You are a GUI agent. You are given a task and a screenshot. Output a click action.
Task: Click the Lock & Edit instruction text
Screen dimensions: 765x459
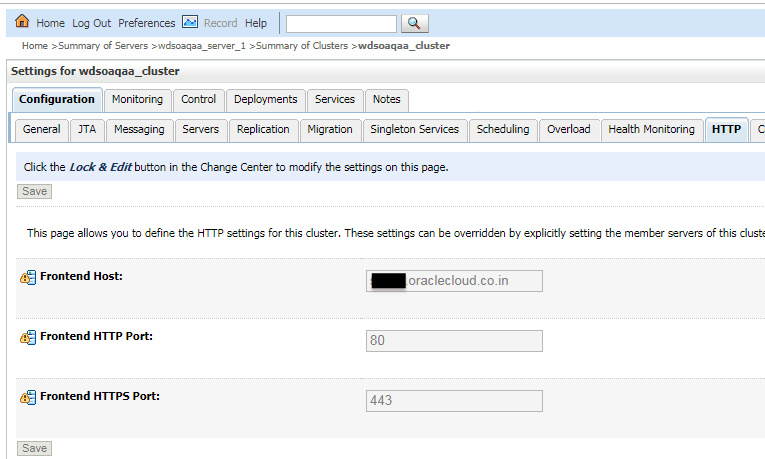tap(236, 167)
